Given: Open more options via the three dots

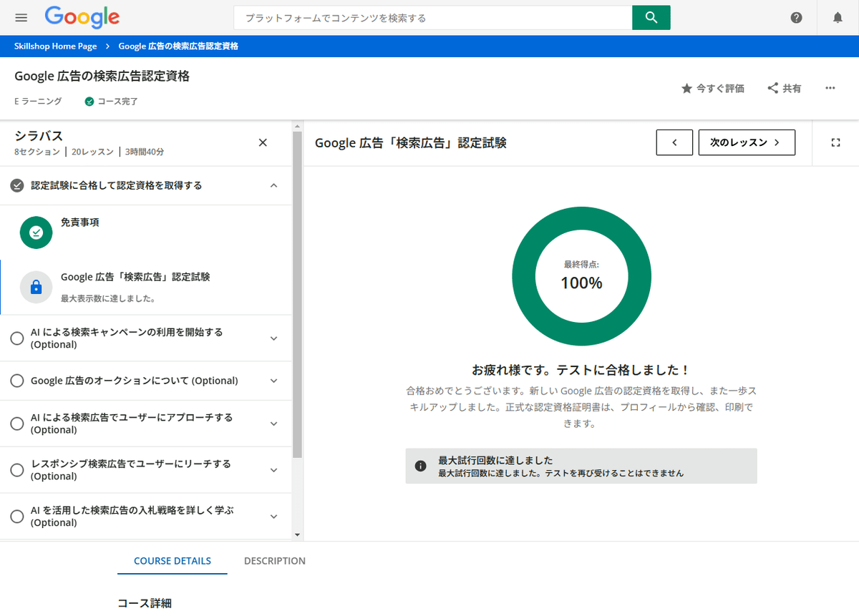Looking at the screenshot, I should pos(830,88).
